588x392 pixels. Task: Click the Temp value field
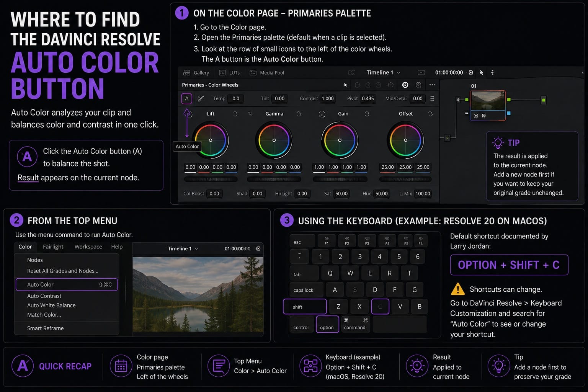(x=236, y=98)
